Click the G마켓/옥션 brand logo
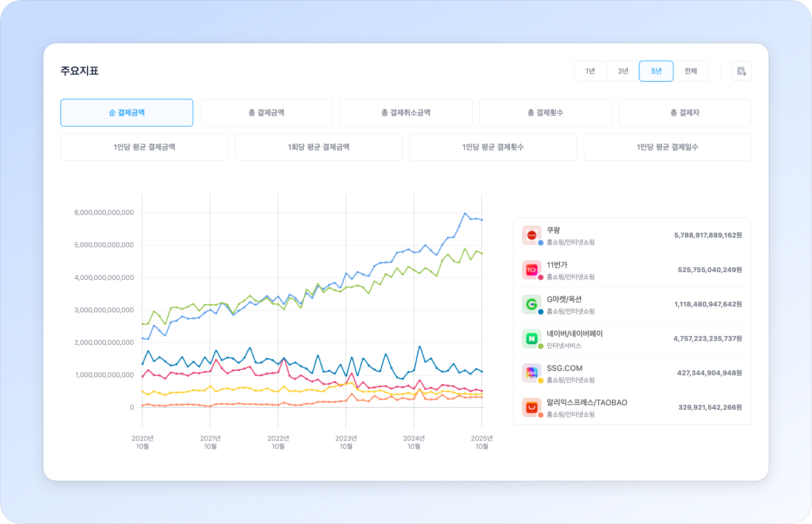Screen dimensions: 812x524 (532, 304)
